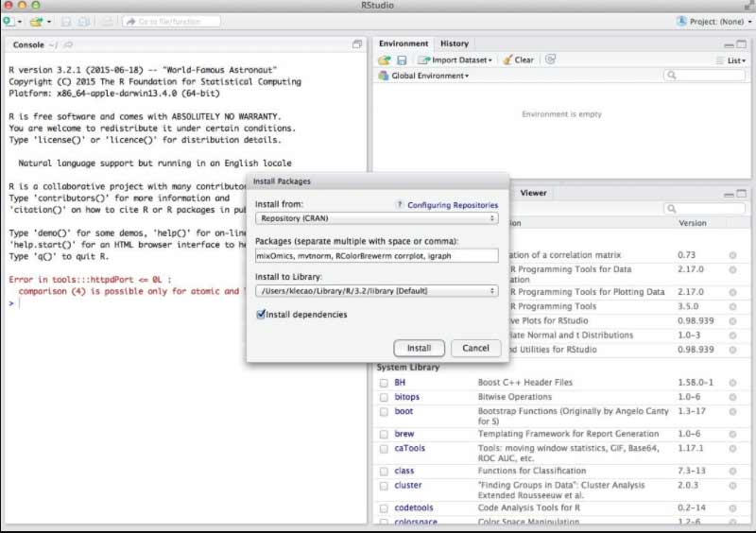Clear the environment with the broom button
Screen dimensions: 756x533
tap(518, 60)
